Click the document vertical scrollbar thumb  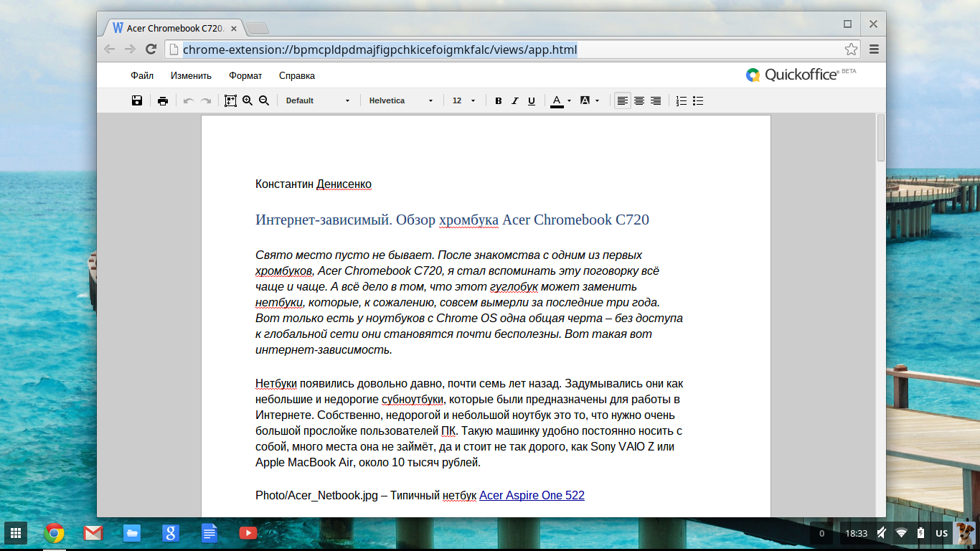[881, 138]
